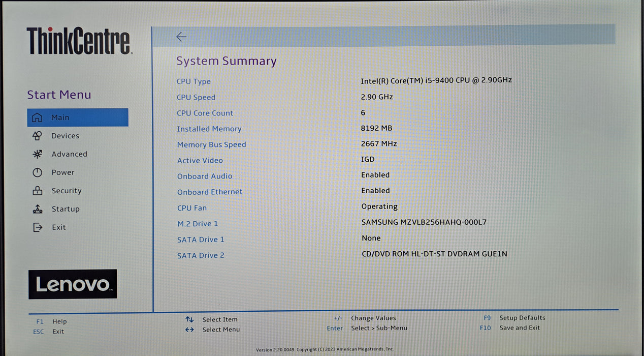Click the Startup boot icon

37,209
